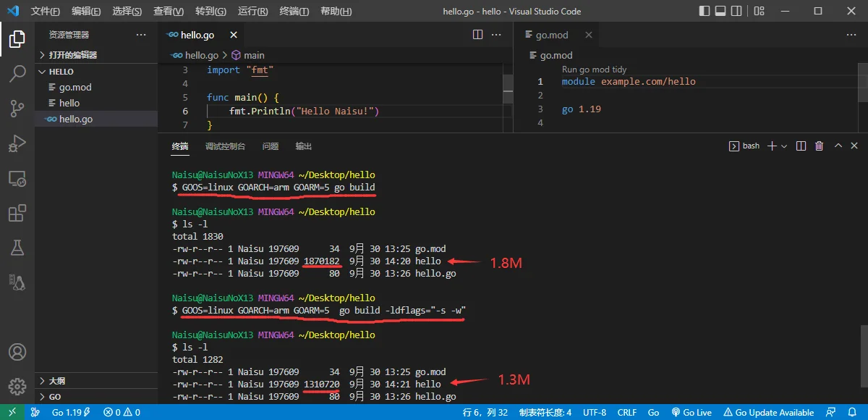Click the Run go mod tidy link
The height and width of the screenshot is (420, 868).
click(594, 70)
